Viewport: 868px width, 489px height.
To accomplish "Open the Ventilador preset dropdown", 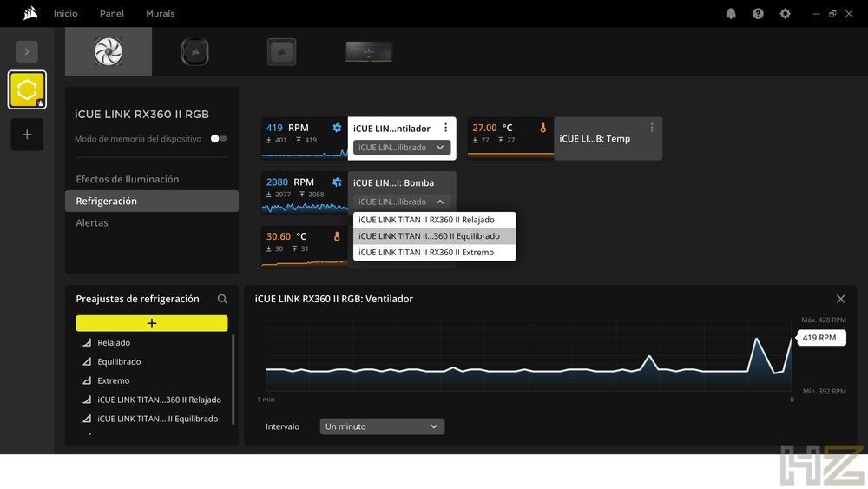I will point(402,148).
